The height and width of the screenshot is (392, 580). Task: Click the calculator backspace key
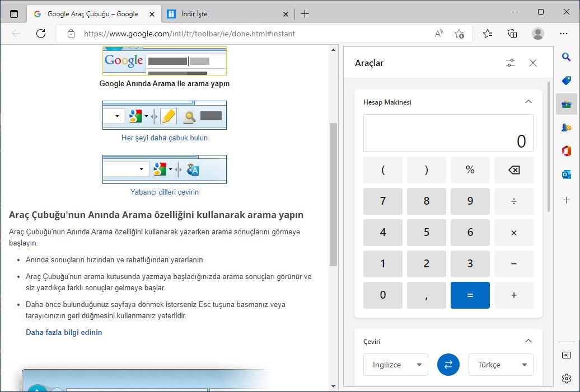click(x=514, y=170)
